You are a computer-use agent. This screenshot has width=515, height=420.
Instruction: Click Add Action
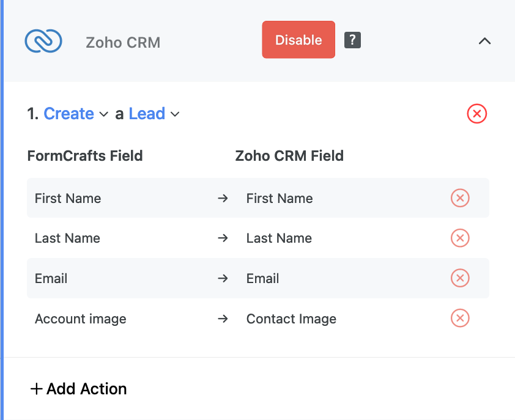(78, 389)
